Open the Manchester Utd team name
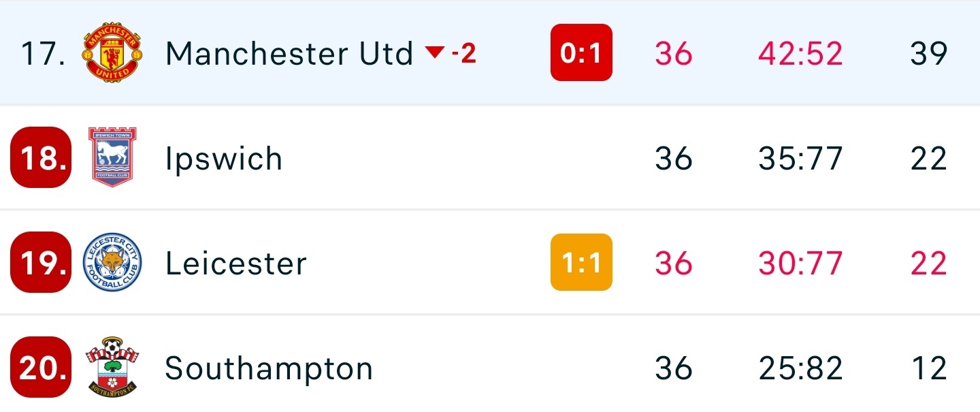980x412 pixels. click(x=289, y=53)
